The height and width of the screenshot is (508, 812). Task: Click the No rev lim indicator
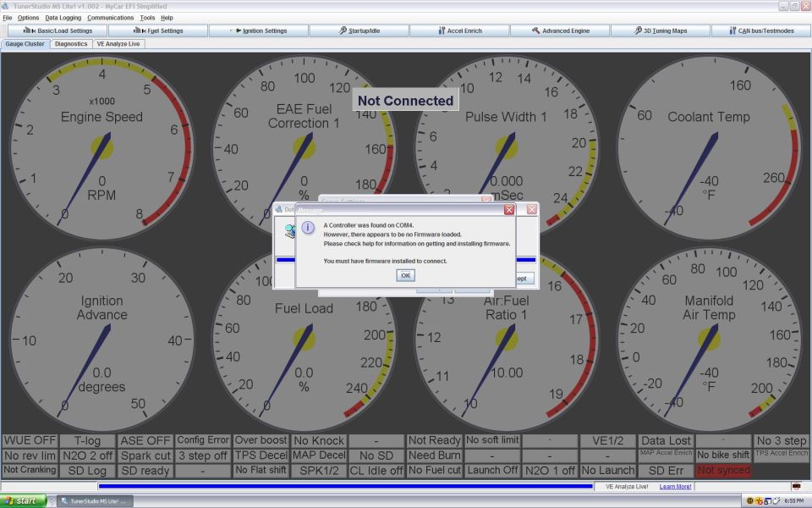tap(30, 456)
